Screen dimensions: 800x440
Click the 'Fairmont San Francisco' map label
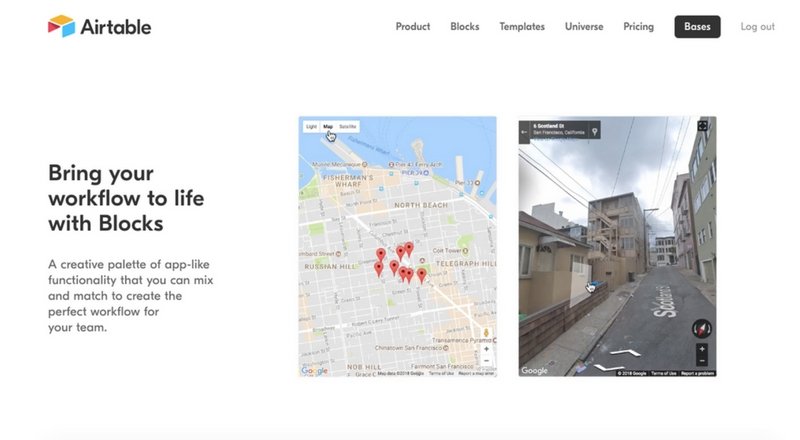(x=442, y=366)
